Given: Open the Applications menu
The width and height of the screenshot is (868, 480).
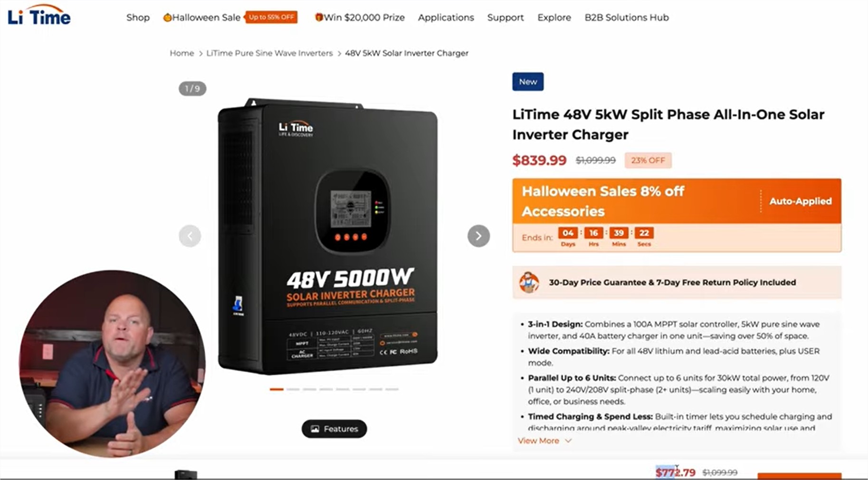Looking at the screenshot, I should (x=446, y=18).
